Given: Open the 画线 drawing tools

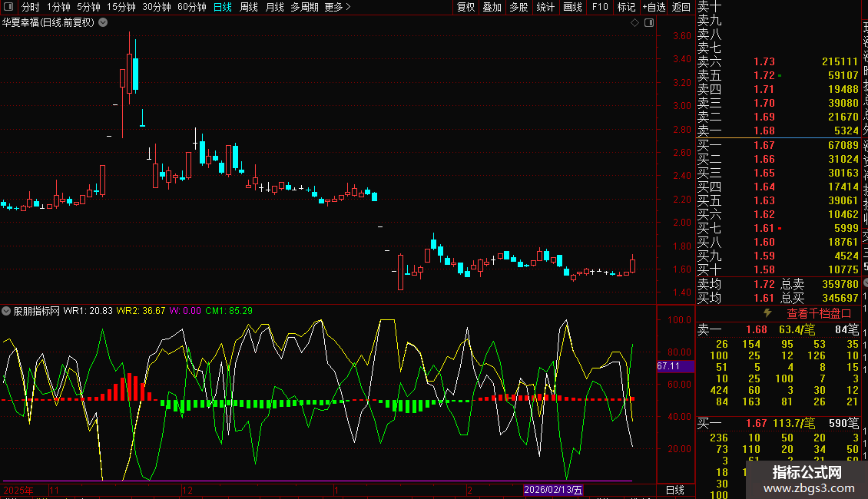Looking at the screenshot, I should 572,7.
